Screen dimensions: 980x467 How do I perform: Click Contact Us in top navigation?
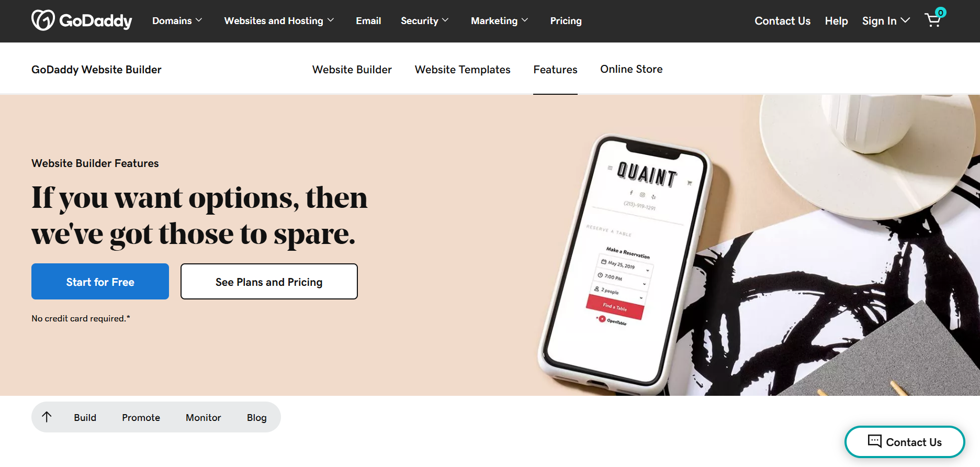click(x=782, y=21)
